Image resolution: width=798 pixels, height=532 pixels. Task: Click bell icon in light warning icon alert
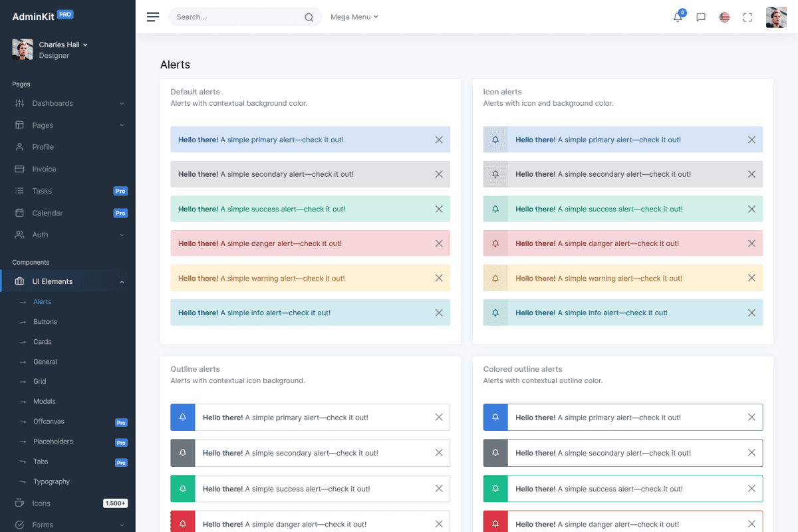click(495, 278)
